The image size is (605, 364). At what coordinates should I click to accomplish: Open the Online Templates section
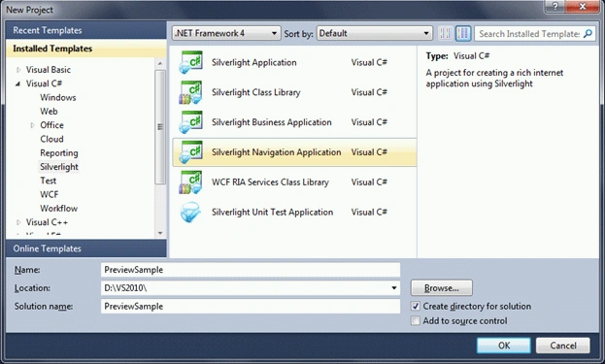point(86,248)
